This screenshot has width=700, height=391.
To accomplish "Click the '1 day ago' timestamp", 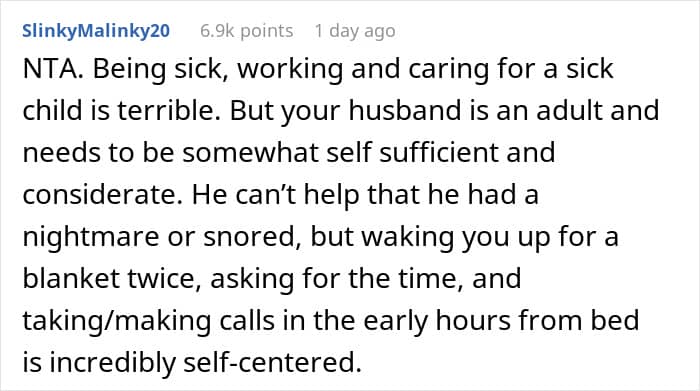I will (355, 31).
